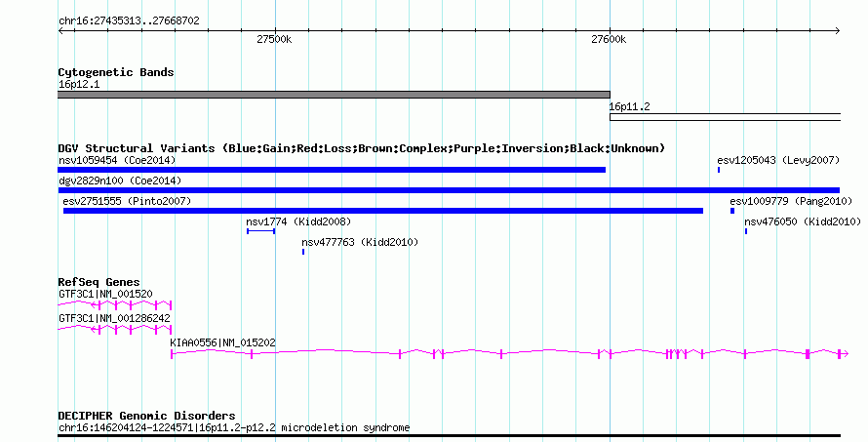The height and width of the screenshot is (442, 868).
Task: Select the GTF3C1 NM_001286242 gene model glyph
Action: pyautogui.click(x=115, y=329)
